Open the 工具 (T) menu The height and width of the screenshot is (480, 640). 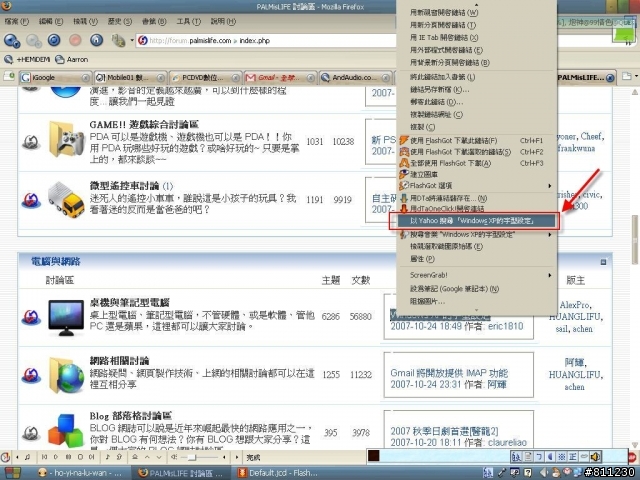(189, 21)
